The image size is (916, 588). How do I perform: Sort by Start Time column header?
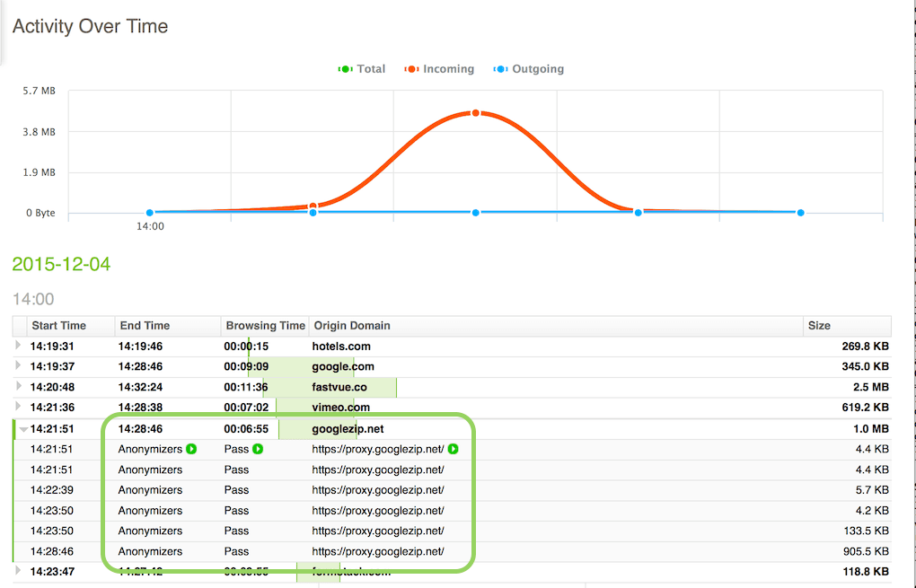pyautogui.click(x=59, y=326)
